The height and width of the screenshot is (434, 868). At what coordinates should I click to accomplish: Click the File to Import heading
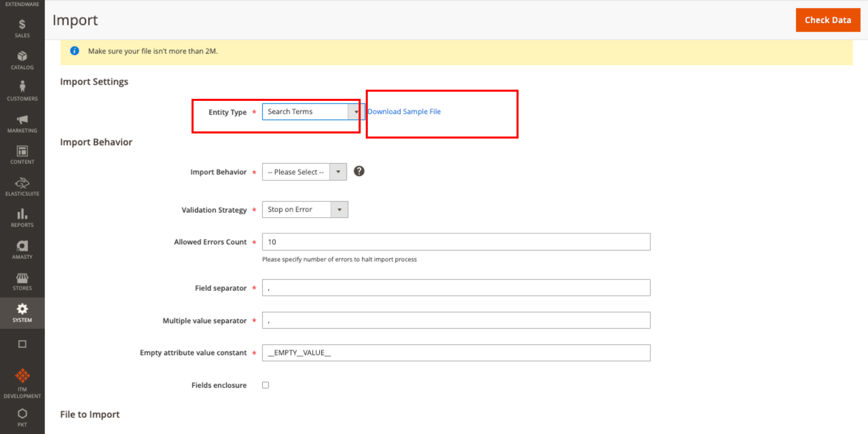tap(90, 415)
